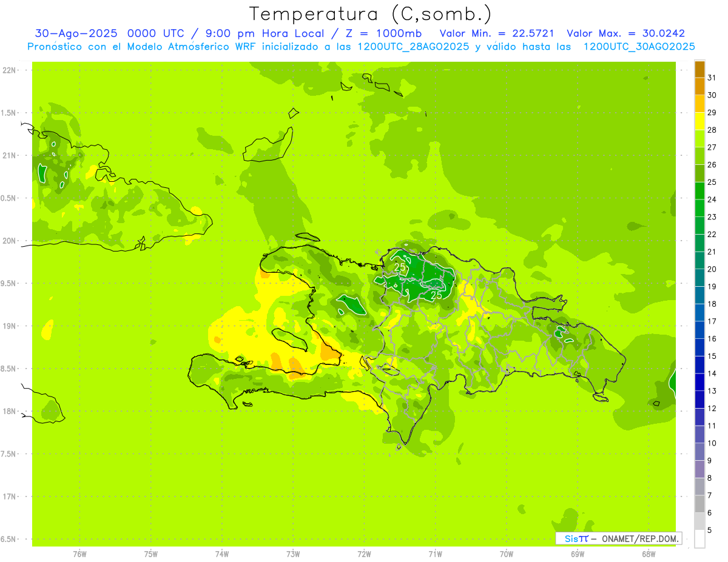
Task: Click the '71W' longitude axis label
Action: [x=435, y=554]
